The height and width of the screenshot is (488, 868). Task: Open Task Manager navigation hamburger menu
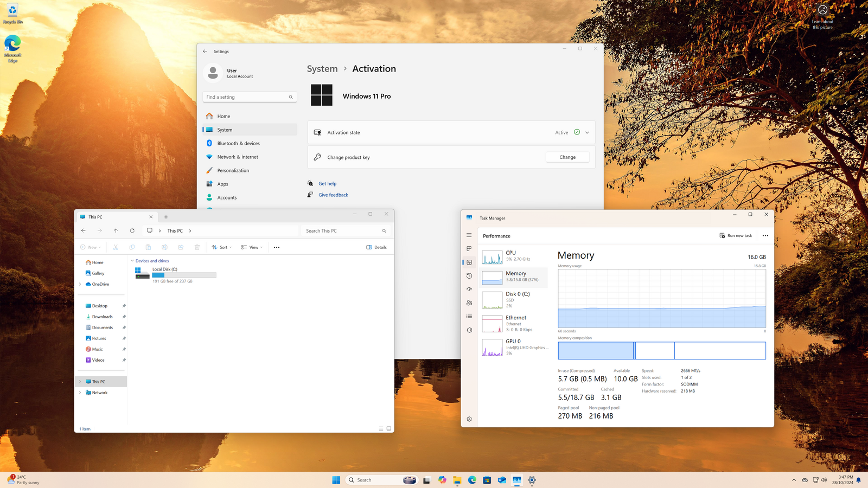(x=469, y=235)
